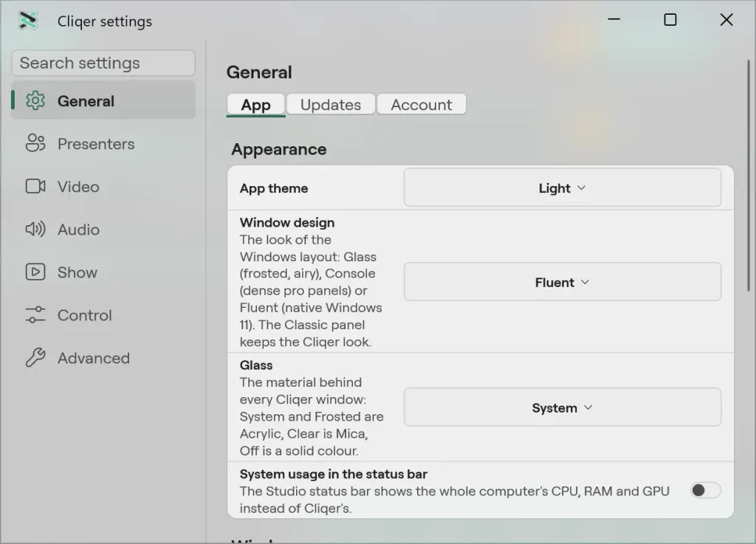The width and height of the screenshot is (756, 544).
Task: Switch to the Updates tab
Action: (x=331, y=105)
